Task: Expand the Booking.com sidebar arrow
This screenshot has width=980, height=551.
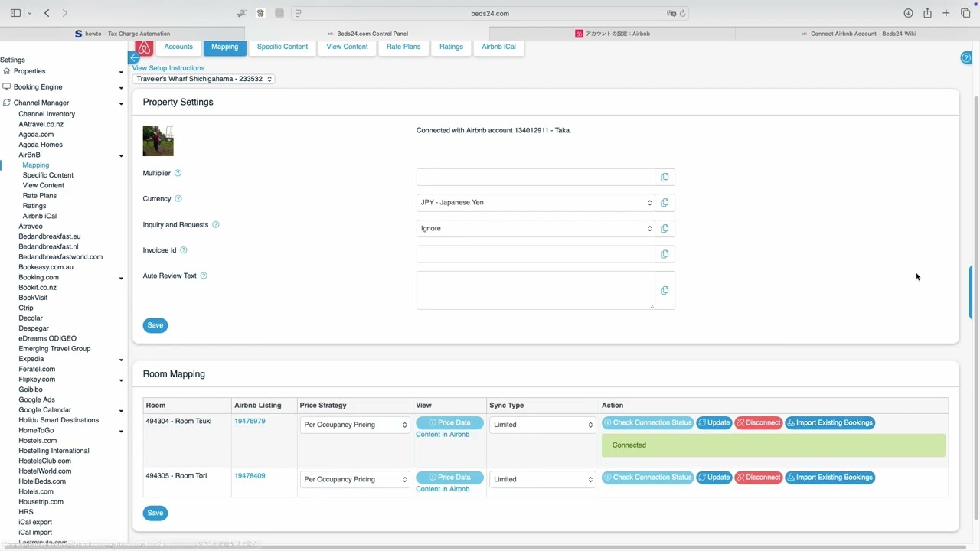Action: 121,279
